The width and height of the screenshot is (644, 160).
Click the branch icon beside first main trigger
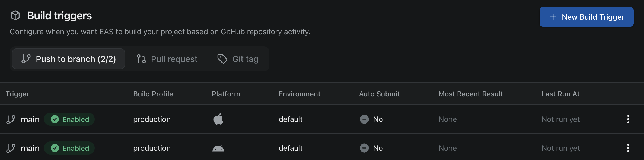(11, 119)
